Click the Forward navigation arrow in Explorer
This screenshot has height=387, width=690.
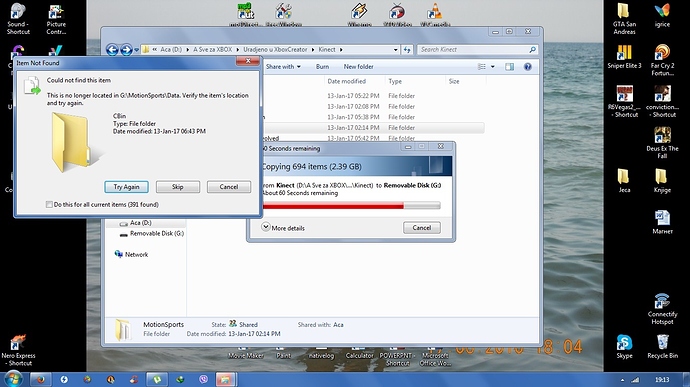(x=126, y=50)
